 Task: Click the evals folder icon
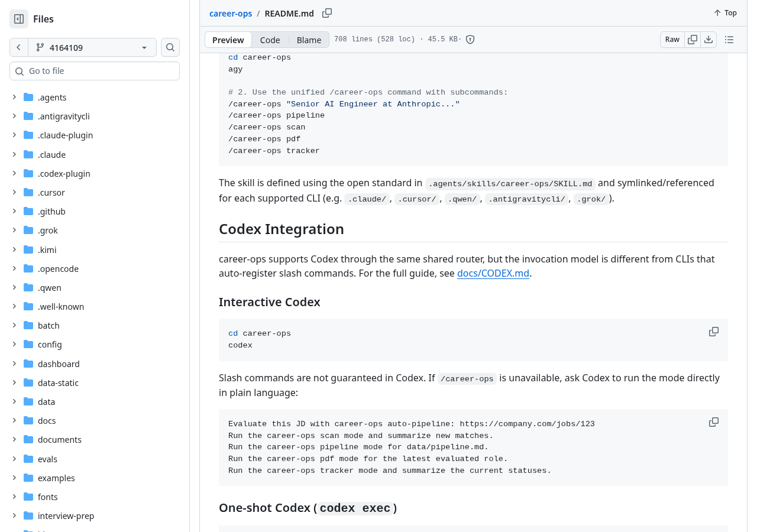pyautogui.click(x=28, y=459)
